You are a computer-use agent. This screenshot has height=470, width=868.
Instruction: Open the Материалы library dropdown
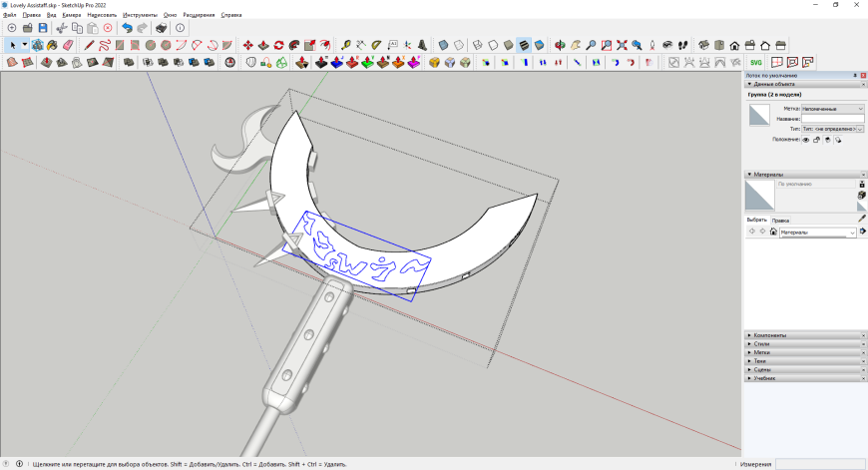click(x=818, y=234)
